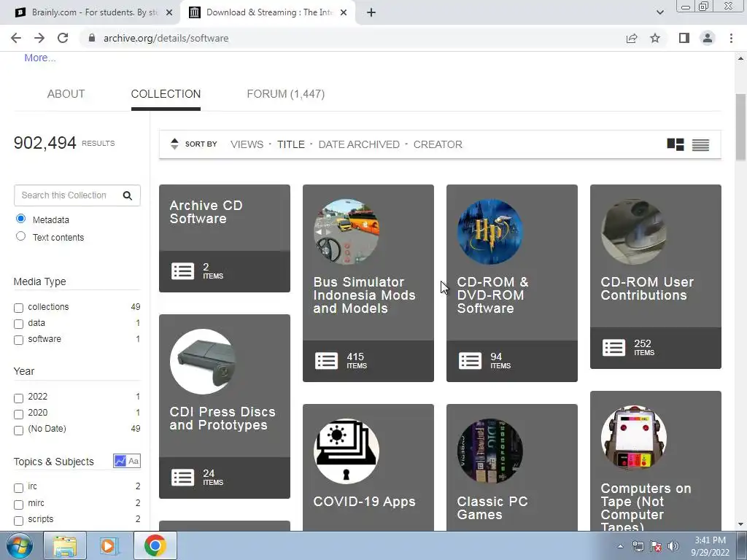Open the Chrome three-dot menu
The width and height of the screenshot is (747, 560).
(x=731, y=38)
